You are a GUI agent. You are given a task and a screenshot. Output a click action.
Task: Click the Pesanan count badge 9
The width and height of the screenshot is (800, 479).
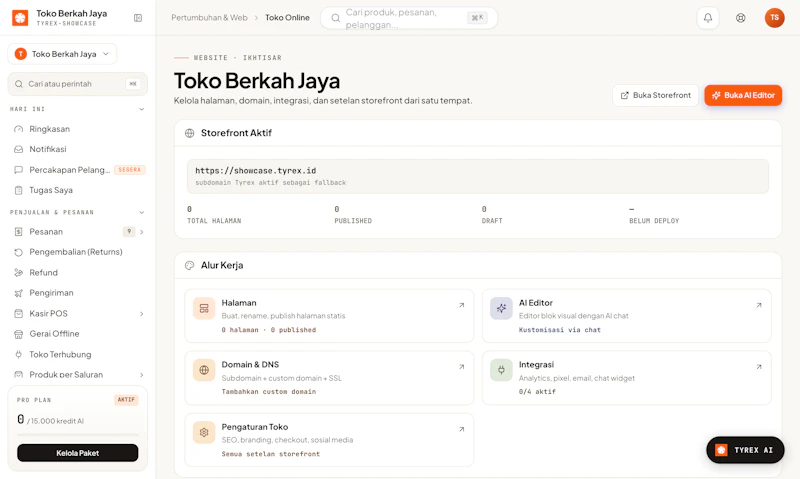click(x=129, y=232)
